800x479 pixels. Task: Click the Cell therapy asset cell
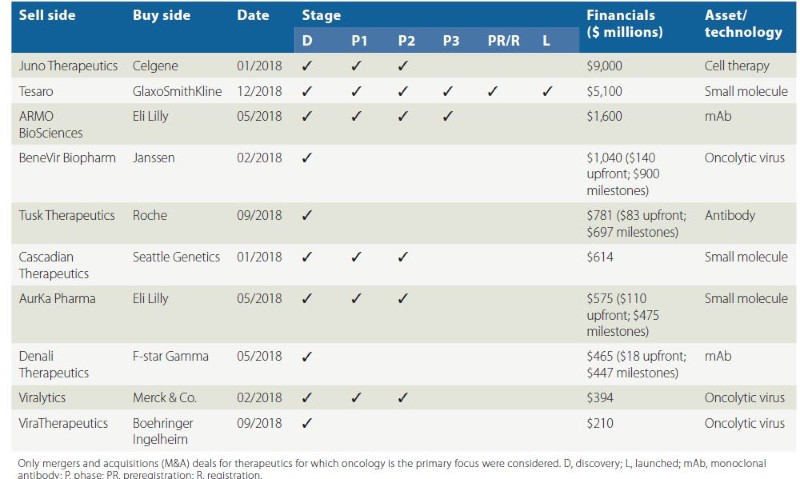pos(737,66)
